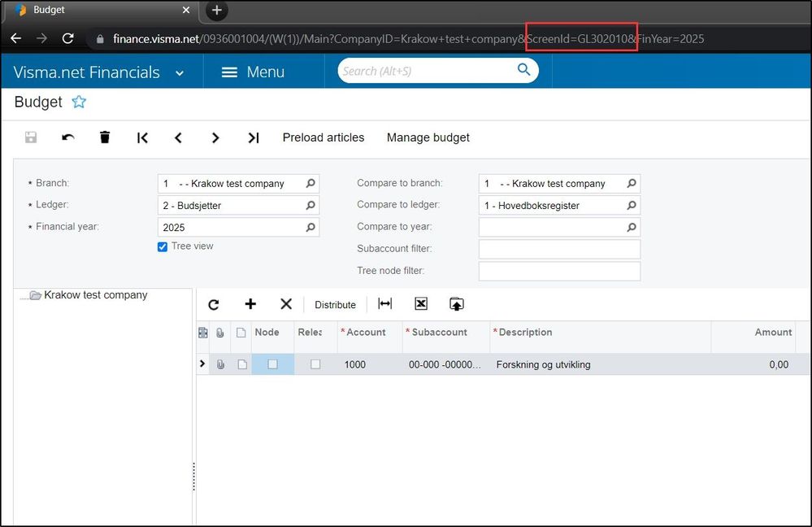812x527 pixels.
Task: Click the Tree node filter field
Action: click(x=559, y=271)
